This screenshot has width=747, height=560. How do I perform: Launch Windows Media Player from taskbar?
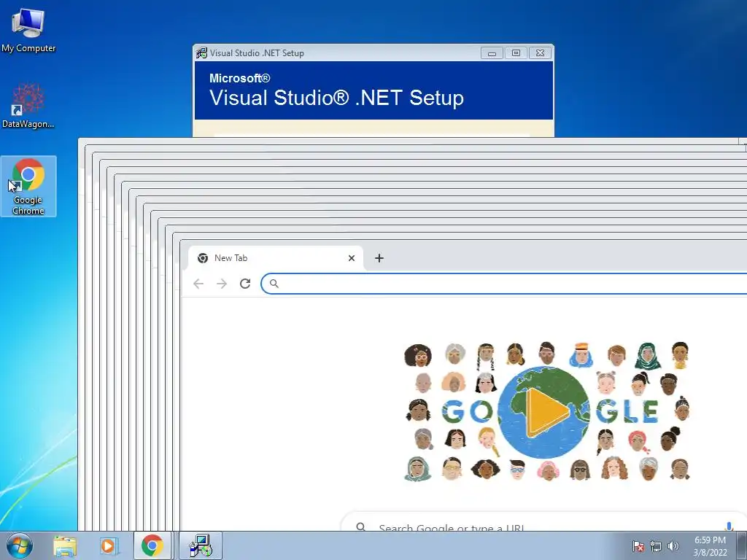pyautogui.click(x=109, y=545)
